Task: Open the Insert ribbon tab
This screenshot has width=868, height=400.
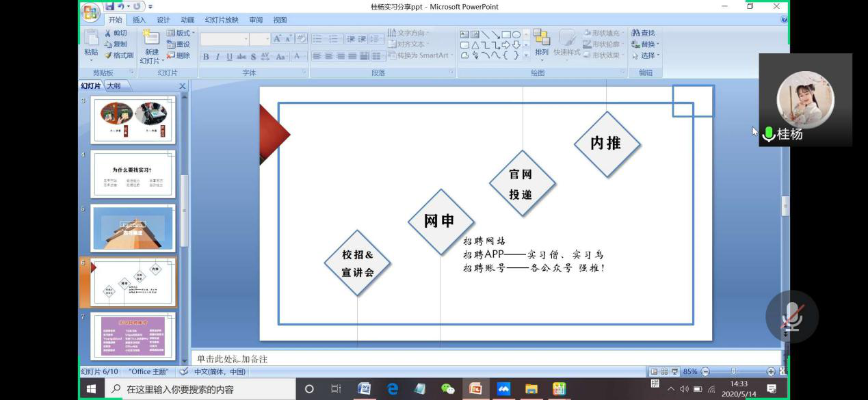Action: coord(139,20)
